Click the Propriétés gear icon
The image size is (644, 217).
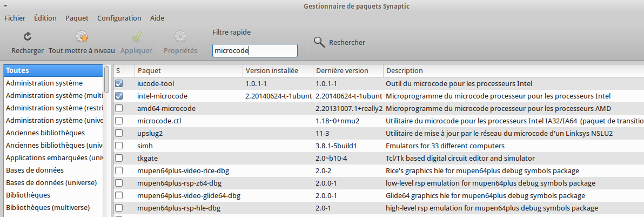(180, 37)
